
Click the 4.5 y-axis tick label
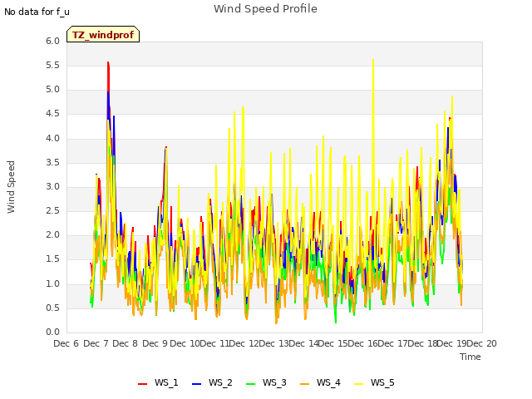click(x=52, y=114)
